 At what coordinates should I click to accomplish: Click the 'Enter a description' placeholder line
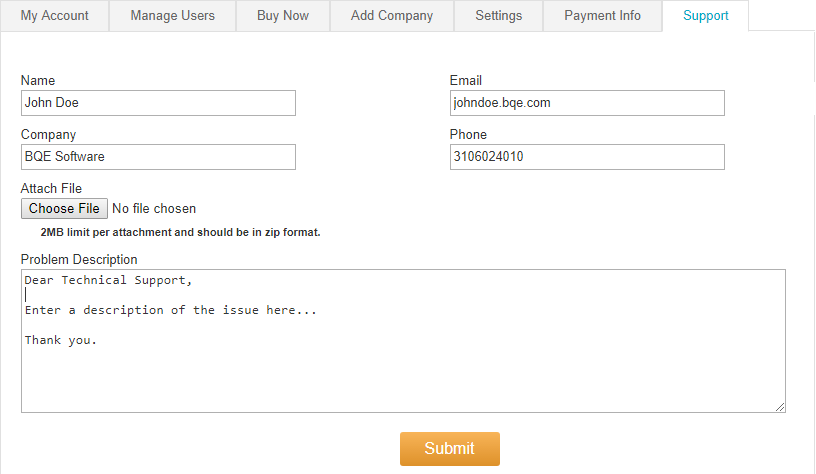tap(171, 311)
